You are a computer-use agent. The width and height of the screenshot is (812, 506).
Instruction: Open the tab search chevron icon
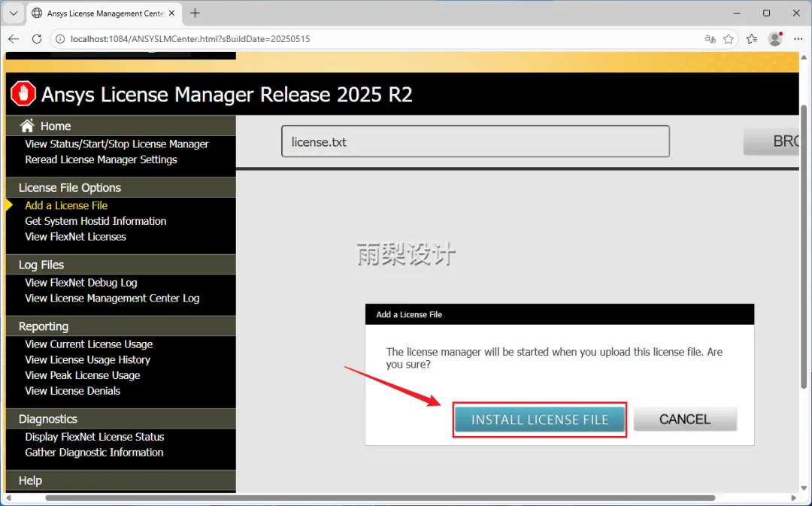coord(14,14)
